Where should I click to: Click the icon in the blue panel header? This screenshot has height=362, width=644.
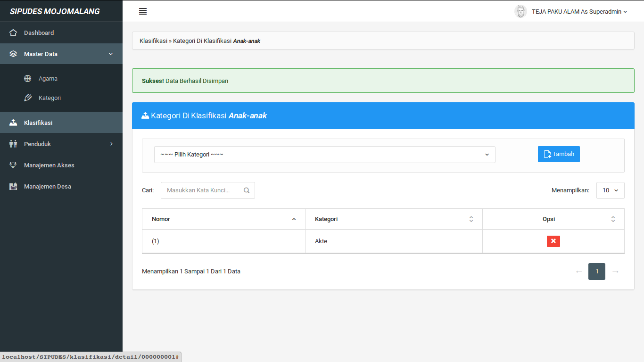[145, 115]
